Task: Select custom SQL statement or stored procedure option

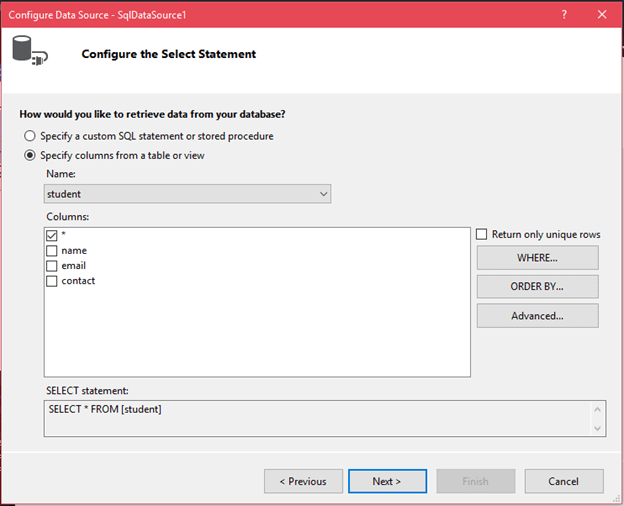Action: (31, 136)
